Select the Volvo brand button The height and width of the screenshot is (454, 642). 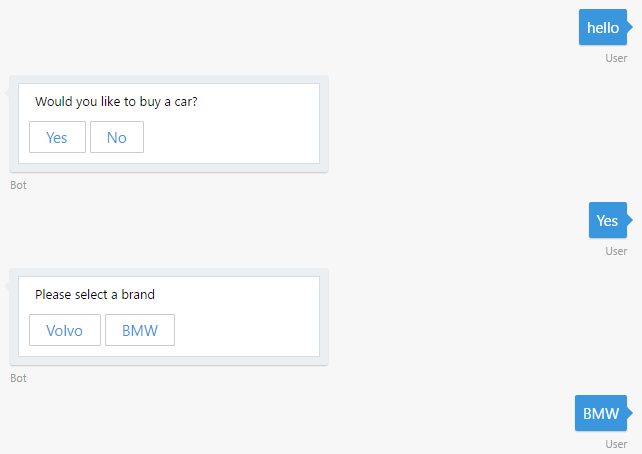65,330
